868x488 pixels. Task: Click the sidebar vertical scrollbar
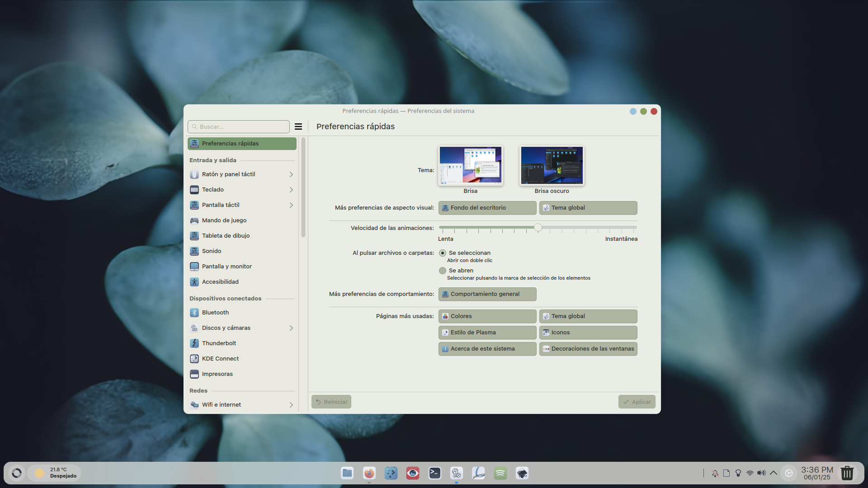[x=303, y=187]
